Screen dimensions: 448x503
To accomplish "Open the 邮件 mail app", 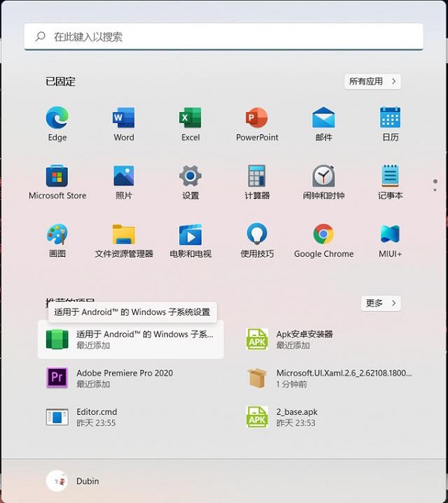I will [323, 124].
